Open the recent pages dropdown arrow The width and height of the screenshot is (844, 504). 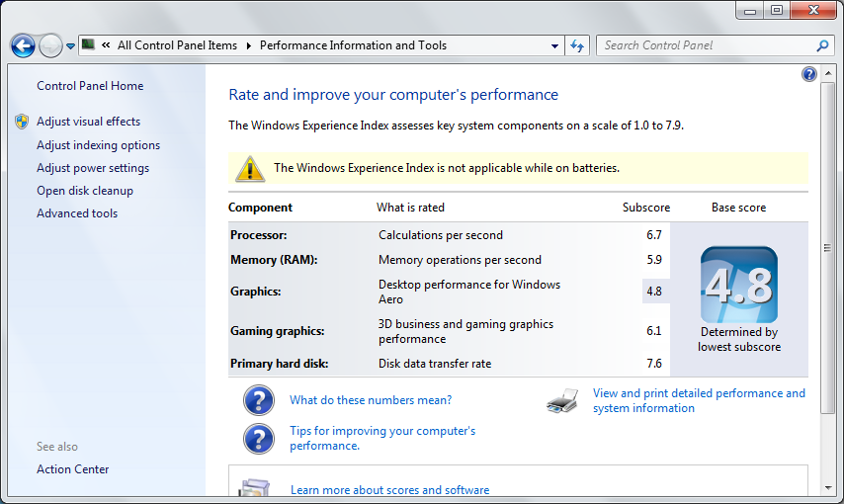(x=70, y=46)
